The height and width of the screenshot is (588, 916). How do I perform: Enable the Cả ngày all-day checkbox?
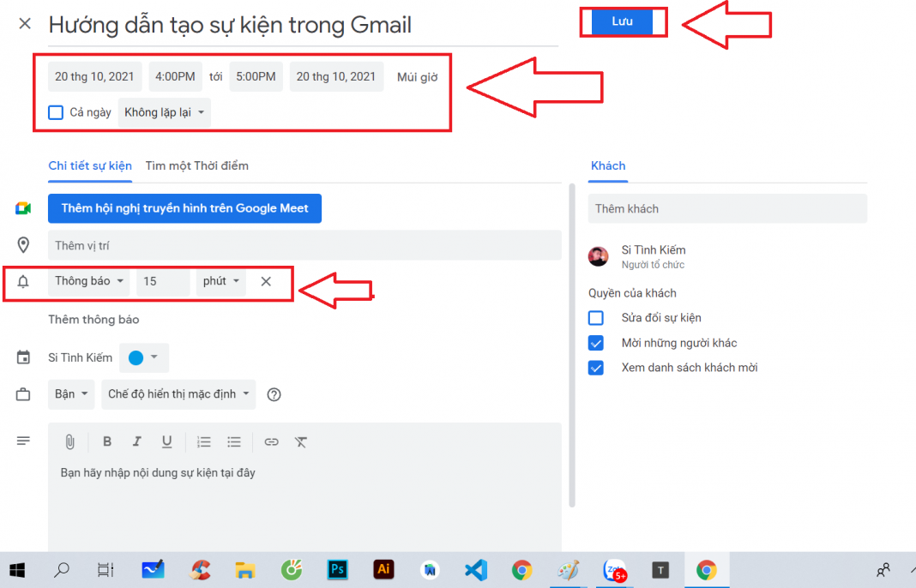pyautogui.click(x=56, y=112)
